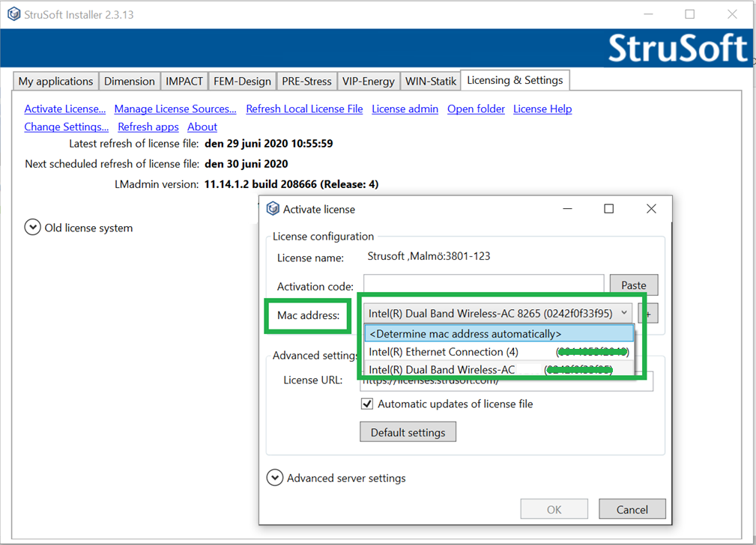Click the Activate license dialog icon
756x545 pixels.
(273, 209)
